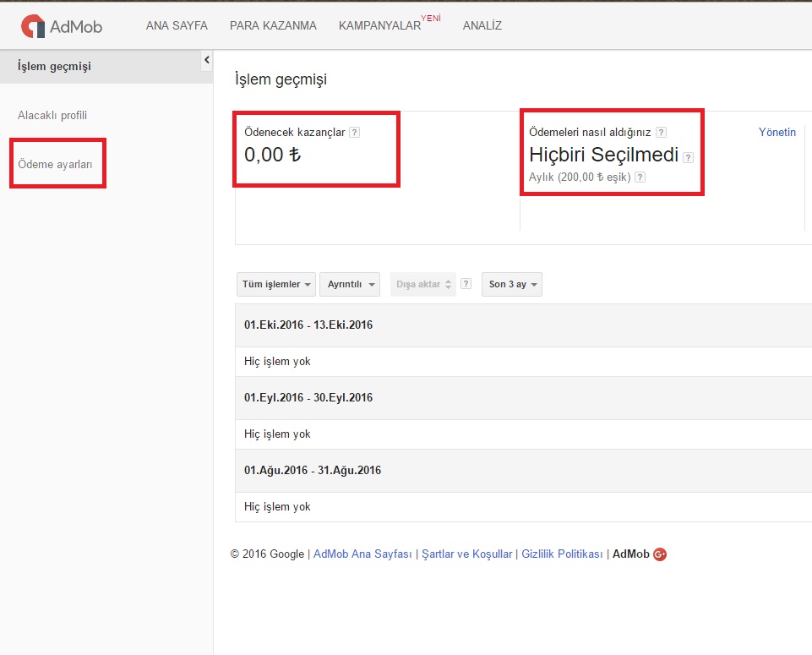The image size is (812, 655).
Task: Open the Tüm işlemler dropdown
Action: pos(275,284)
